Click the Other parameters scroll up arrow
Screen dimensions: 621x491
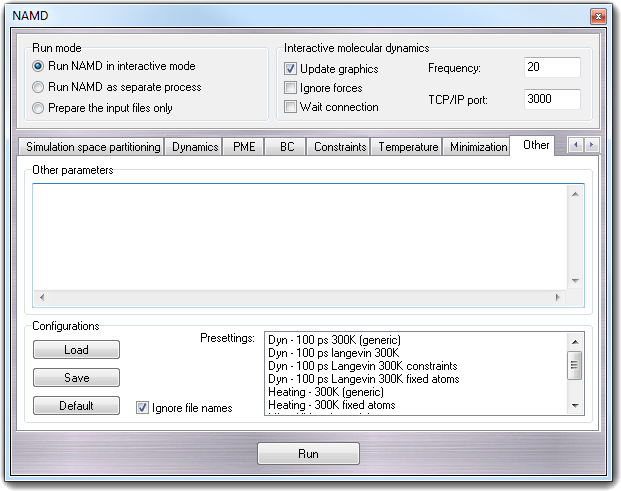pos(575,194)
